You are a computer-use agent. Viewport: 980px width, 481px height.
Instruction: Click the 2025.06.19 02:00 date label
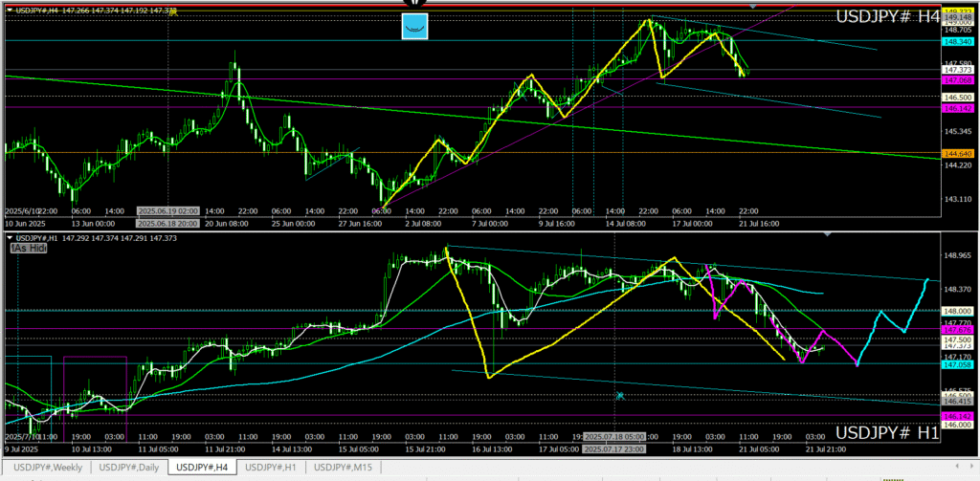[167, 210]
